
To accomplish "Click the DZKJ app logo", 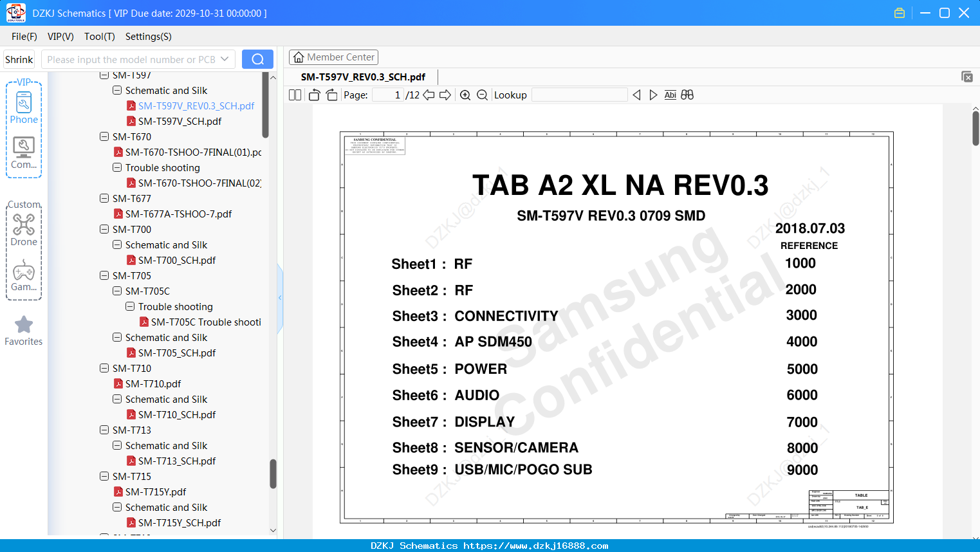I will click(x=15, y=13).
